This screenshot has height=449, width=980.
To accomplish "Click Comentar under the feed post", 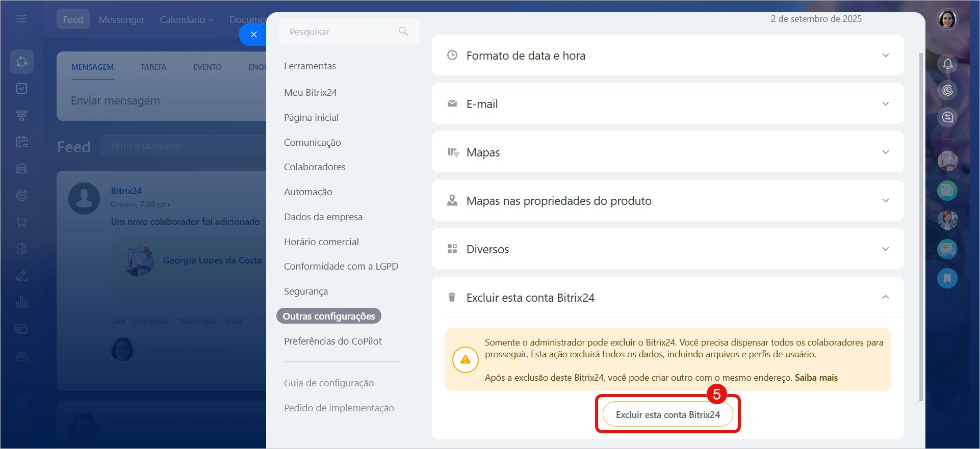I will (x=151, y=321).
